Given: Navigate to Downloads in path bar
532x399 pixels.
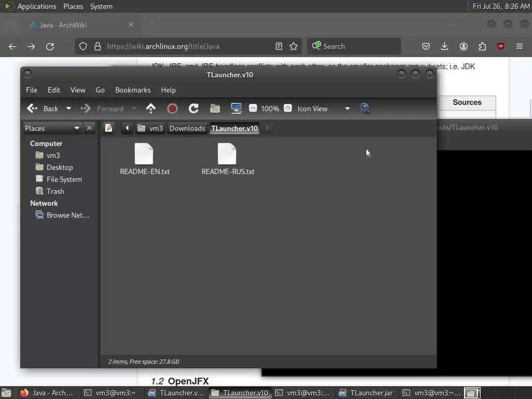Looking at the screenshot, I should pyautogui.click(x=187, y=128).
